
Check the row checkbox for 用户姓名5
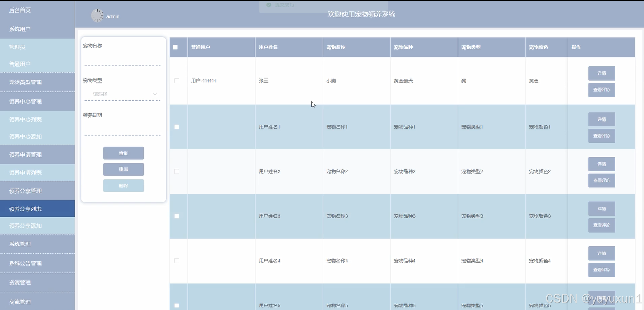coord(176,305)
